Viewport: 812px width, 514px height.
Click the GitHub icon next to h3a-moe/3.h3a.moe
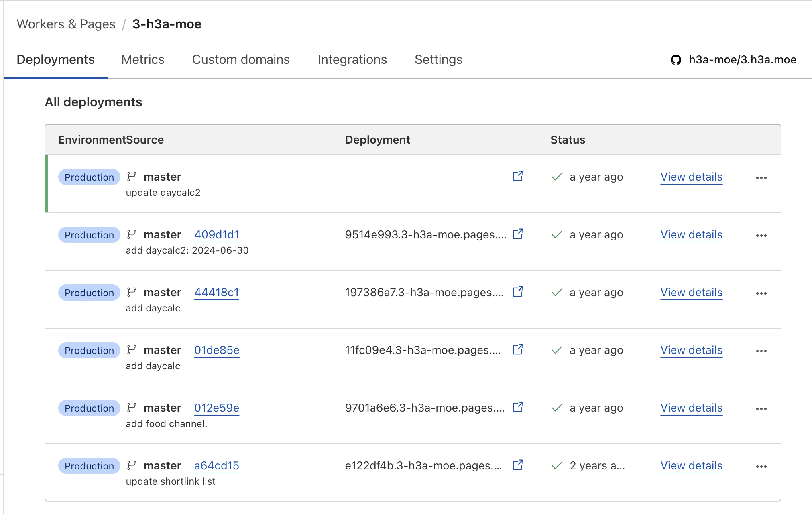coord(676,60)
